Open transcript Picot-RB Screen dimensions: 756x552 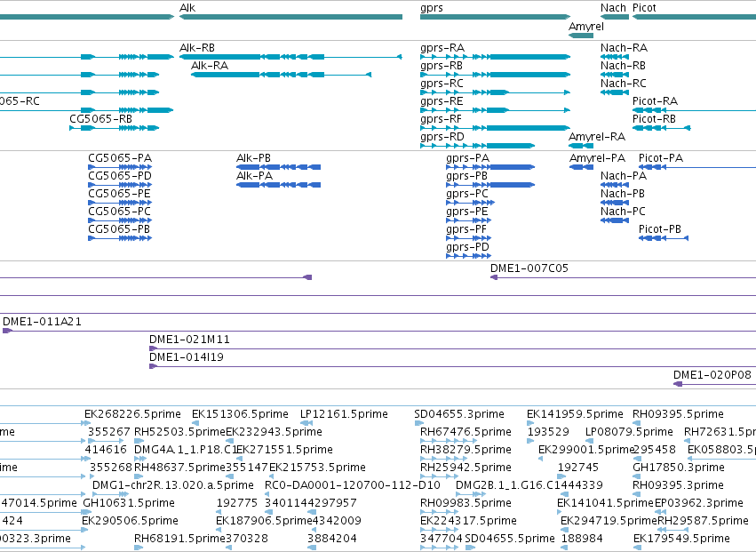click(654, 119)
